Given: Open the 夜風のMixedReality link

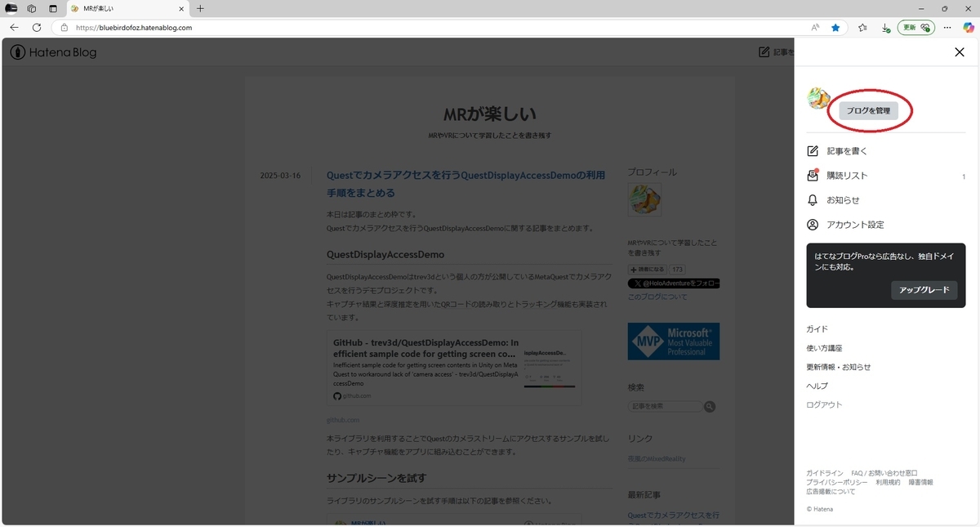Looking at the screenshot, I should coord(657,459).
